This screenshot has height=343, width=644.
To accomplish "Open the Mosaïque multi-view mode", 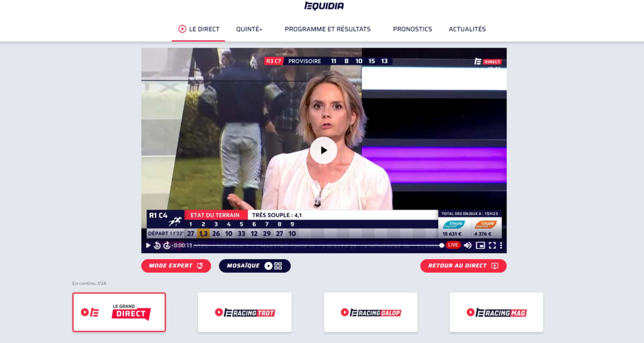I will [x=255, y=266].
